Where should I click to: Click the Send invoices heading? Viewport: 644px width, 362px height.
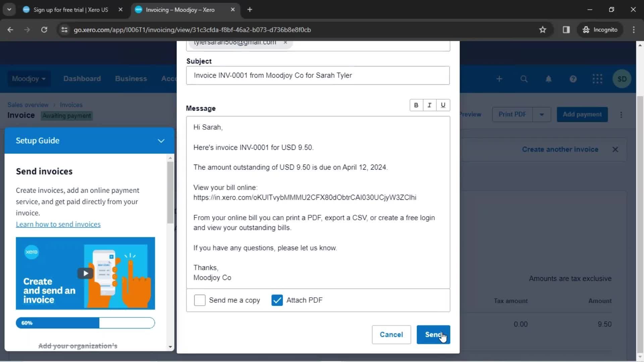click(x=44, y=171)
